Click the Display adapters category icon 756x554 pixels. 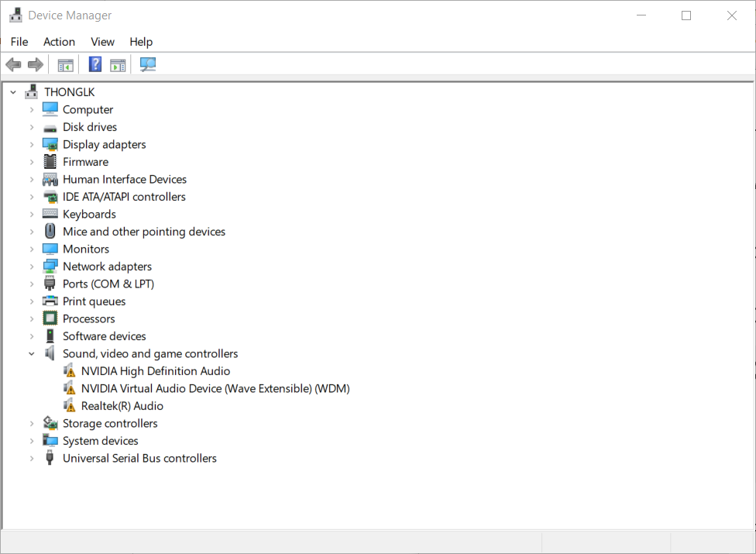point(50,145)
